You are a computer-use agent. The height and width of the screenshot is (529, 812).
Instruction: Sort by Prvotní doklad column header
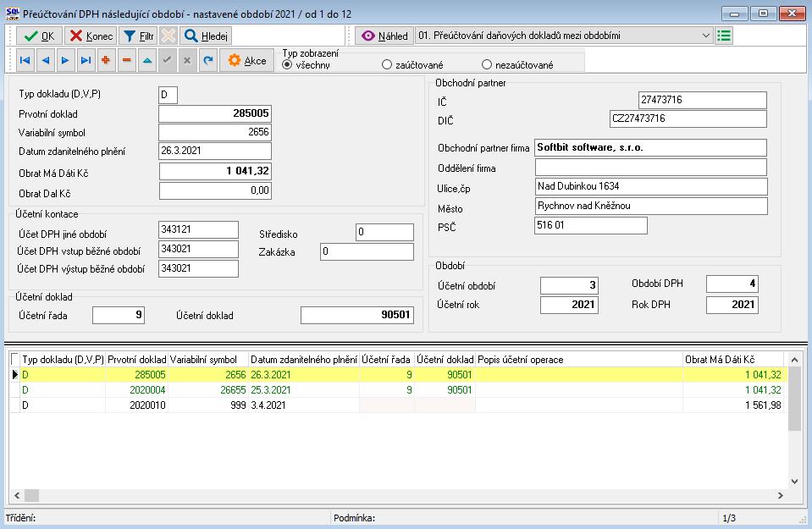[x=136, y=360]
